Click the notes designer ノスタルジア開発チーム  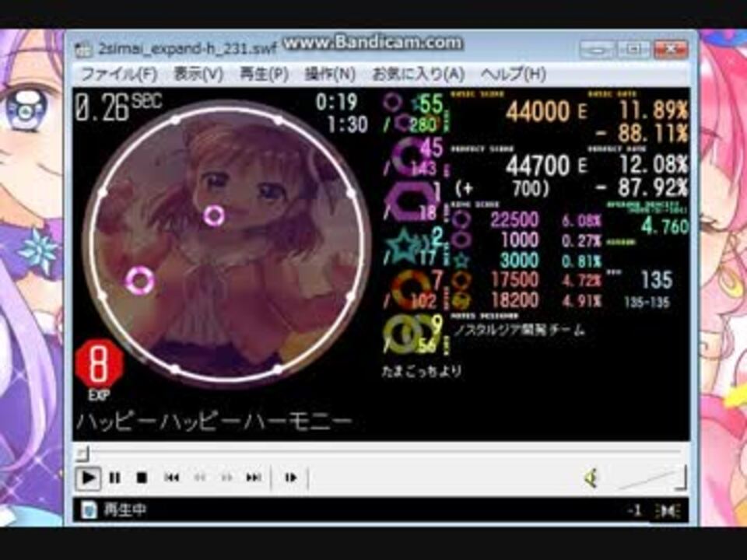pos(519,330)
